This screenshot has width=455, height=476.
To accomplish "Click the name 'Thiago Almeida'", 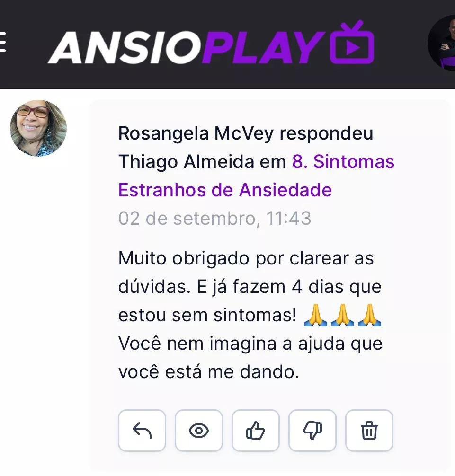I will pyautogui.click(x=186, y=162).
